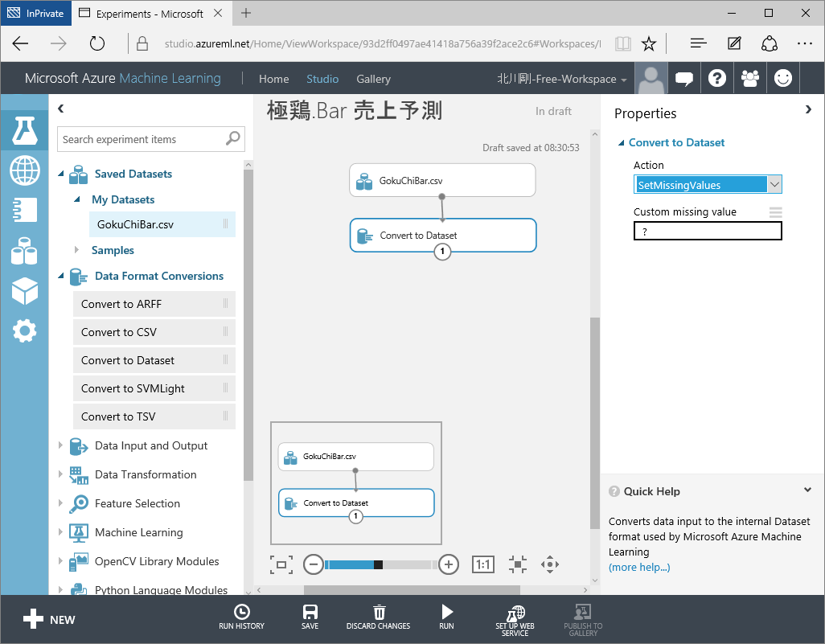Image resolution: width=825 pixels, height=644 pixels.
Task: Click the Search experiment items box
Action: 150,139
